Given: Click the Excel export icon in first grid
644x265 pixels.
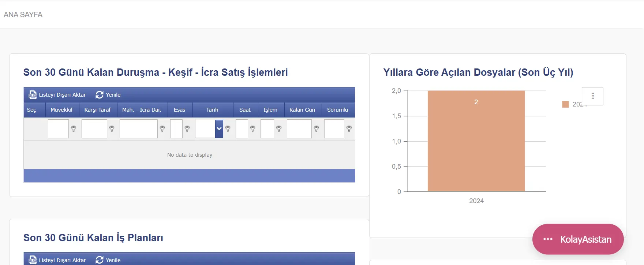Looking at the screenshot, I should pyautogui.click(x=33, y=95).
